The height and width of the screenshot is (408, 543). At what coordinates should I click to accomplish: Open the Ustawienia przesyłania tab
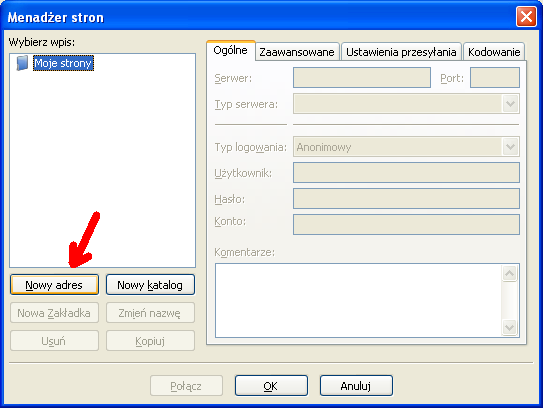[x=401, y=52]
